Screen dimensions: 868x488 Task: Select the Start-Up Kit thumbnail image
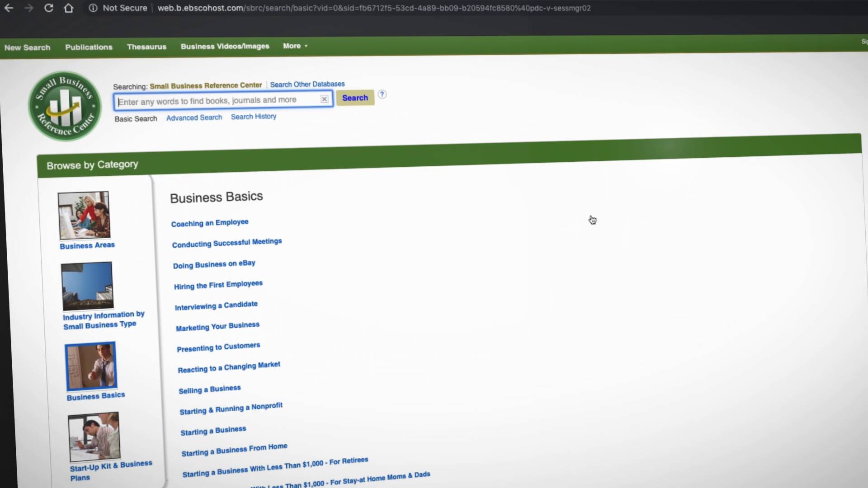(x=94, y=436)
